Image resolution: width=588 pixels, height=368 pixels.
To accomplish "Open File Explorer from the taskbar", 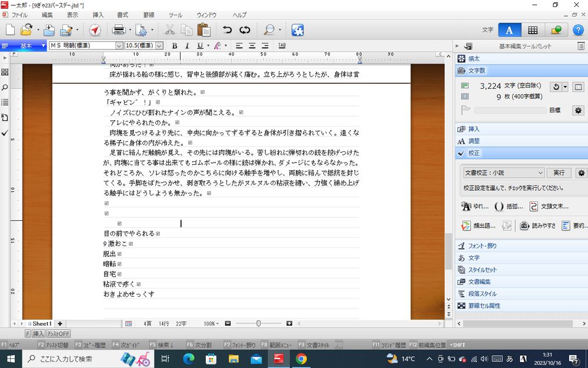I will coord(233,359).
